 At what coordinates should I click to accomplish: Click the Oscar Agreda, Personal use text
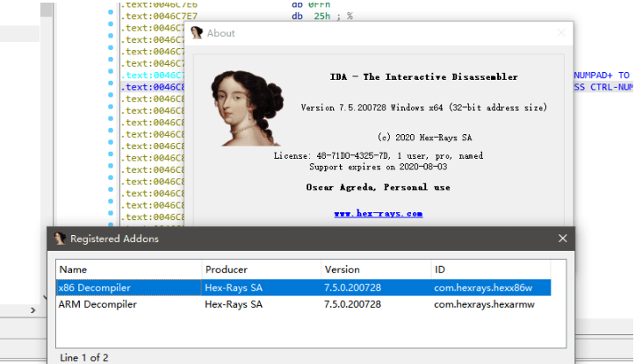[379, 187]
